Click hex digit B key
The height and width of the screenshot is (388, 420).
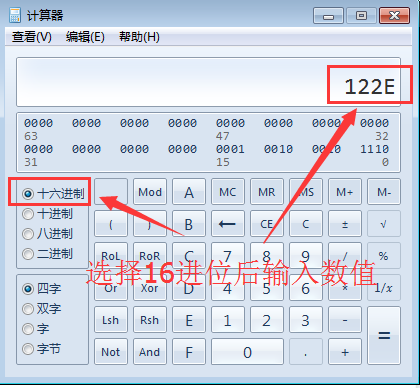pos(189,224)
